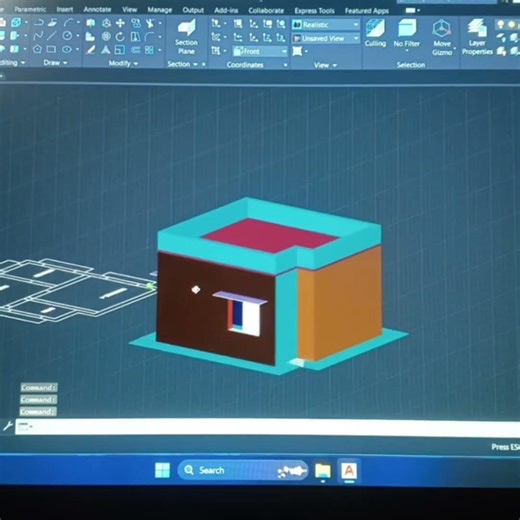Expand the Draw panel

(55, 63)
